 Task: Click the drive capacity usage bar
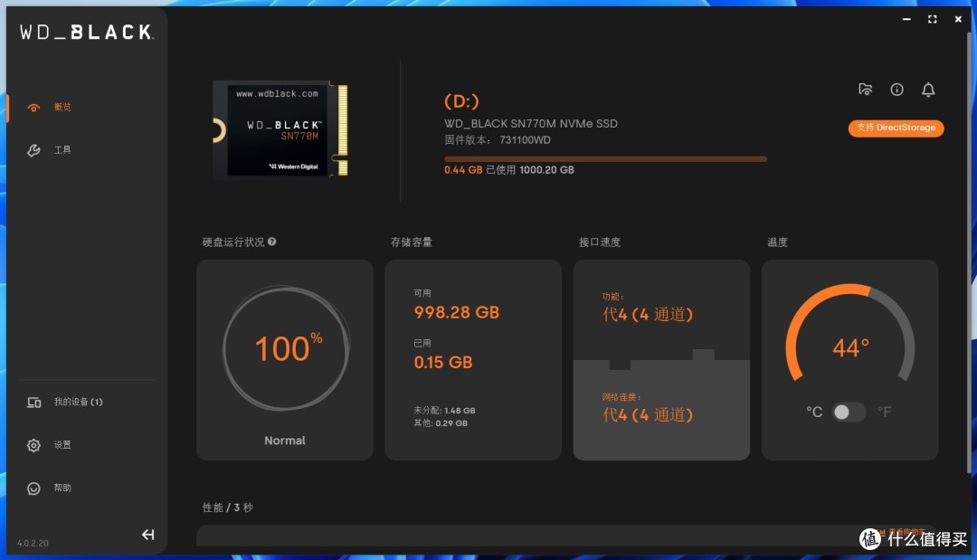605,159
